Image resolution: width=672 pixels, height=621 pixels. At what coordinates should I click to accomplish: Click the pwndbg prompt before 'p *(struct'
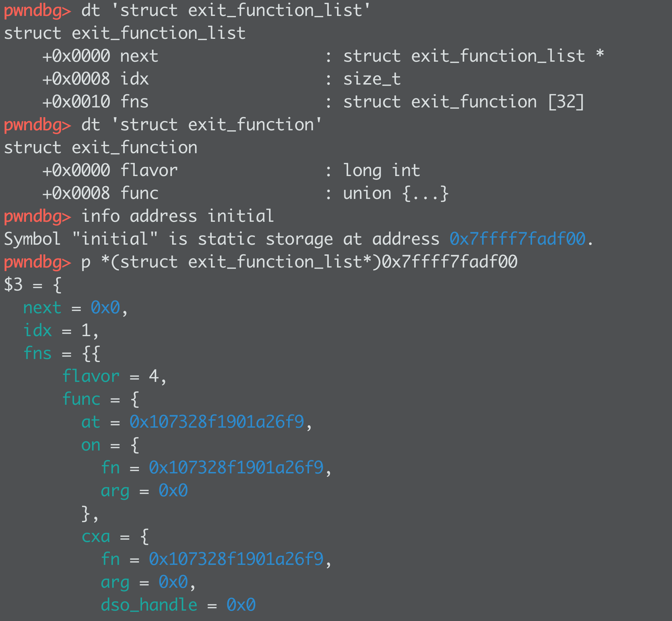tap(37, 262)
